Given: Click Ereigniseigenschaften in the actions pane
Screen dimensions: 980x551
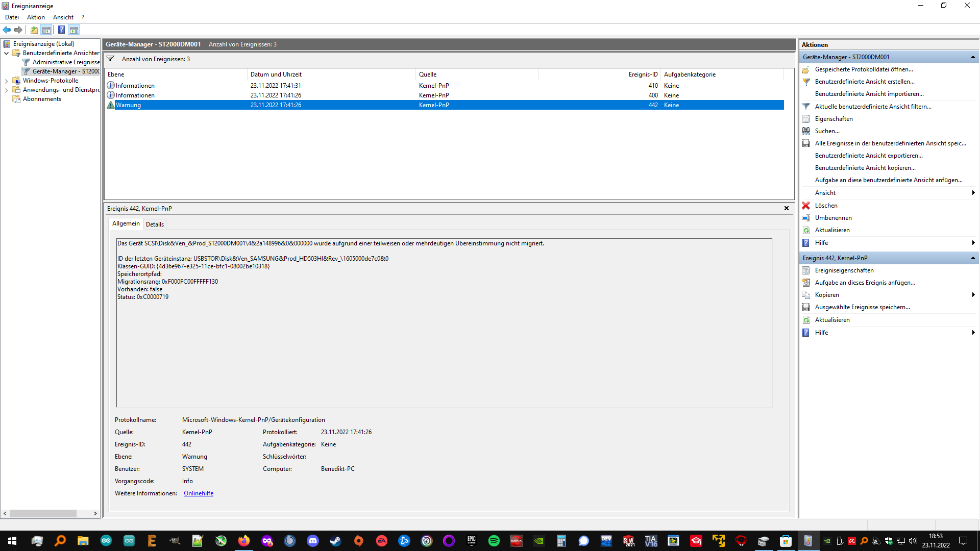Looking at the screenshot, I should [x=844, y=270].
